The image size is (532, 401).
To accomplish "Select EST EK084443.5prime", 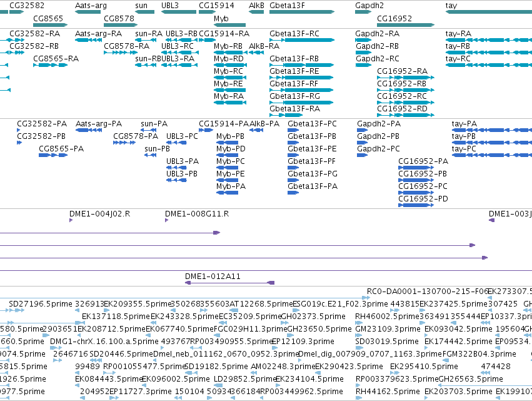I will tap(109, 379).
